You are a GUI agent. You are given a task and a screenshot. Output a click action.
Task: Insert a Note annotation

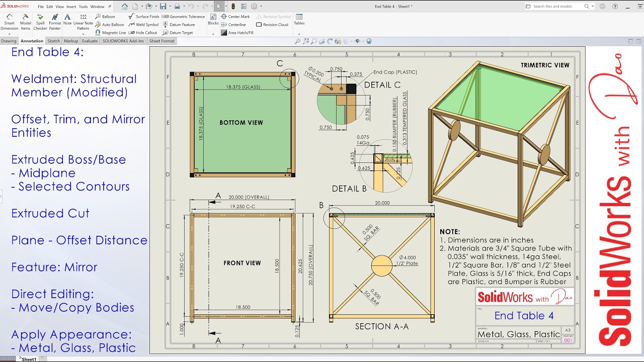[x=67, y=20]
